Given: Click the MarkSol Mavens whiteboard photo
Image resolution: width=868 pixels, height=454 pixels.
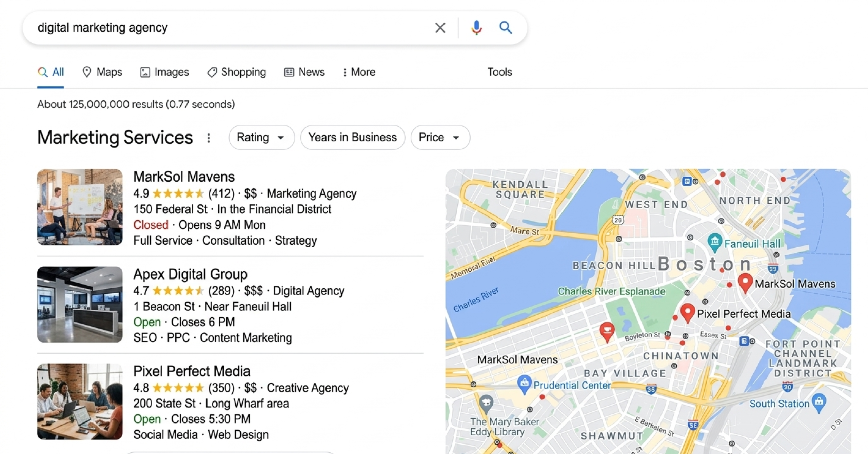Looking at the screenshot, I should (80, 207).
